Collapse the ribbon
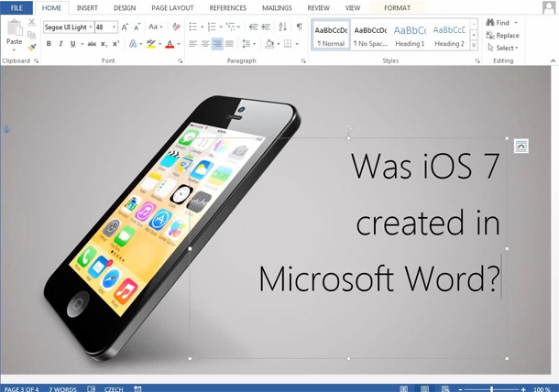This screenshot has width=559, height=392. pos(553,61)
